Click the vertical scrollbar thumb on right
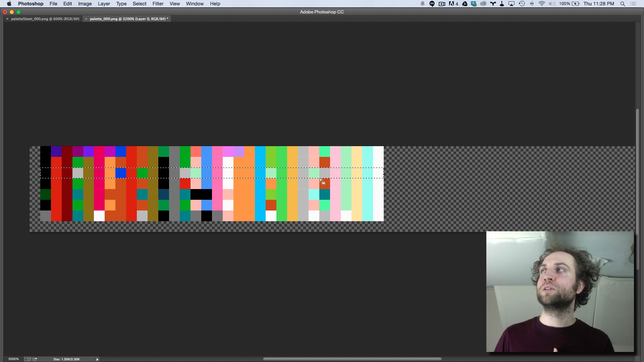644x362 pixels. pos(637,189)
